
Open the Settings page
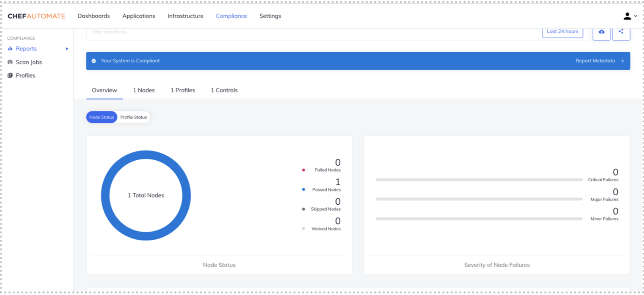click(270, 16)
